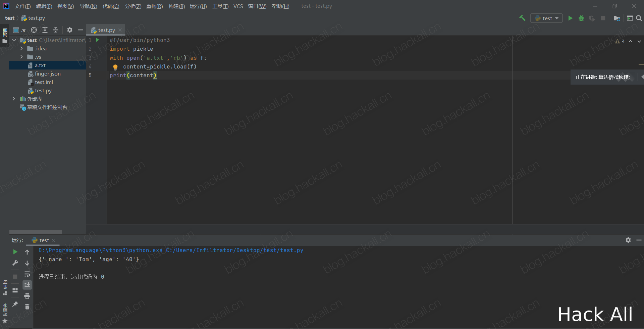The height and width of the screenshot is (329, 644).
Task: Open the python.exe path link in console
Action: point(100,250)
